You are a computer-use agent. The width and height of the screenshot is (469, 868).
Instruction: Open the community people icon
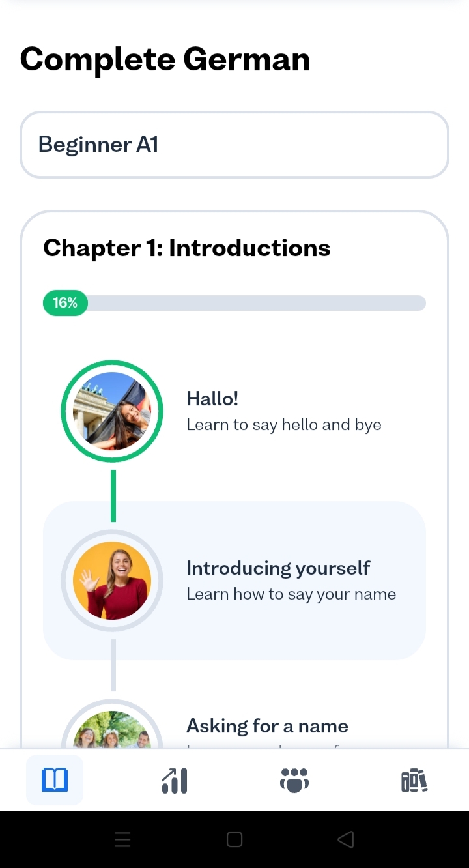pyautogui.click(x=294, y=780)
